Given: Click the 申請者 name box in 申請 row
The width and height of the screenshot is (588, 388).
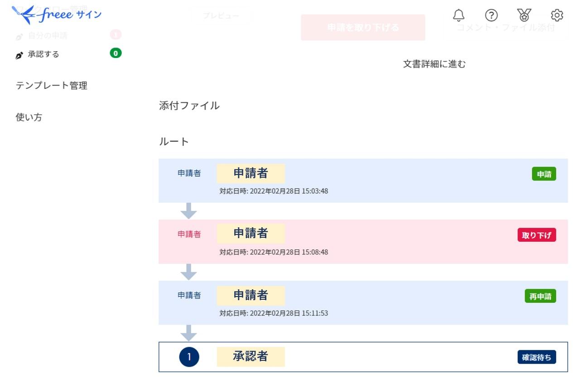Looking at the screenshot, I should point(251,173).
